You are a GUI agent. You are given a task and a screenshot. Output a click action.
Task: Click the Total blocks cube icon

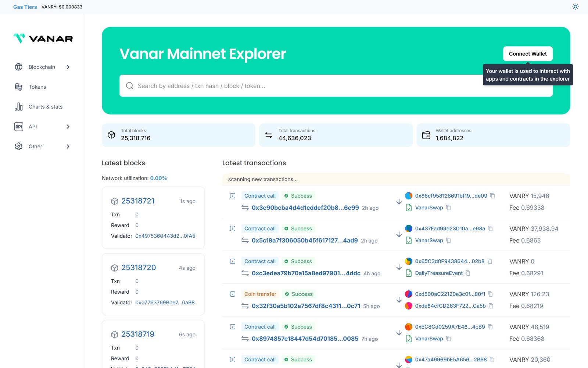(111, 135)
